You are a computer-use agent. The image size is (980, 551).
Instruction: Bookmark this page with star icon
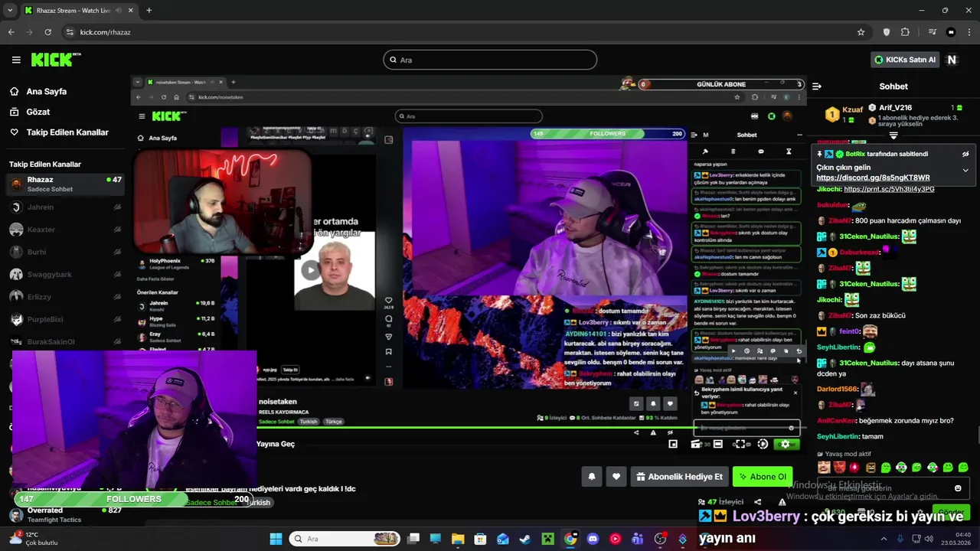point(861,32)
